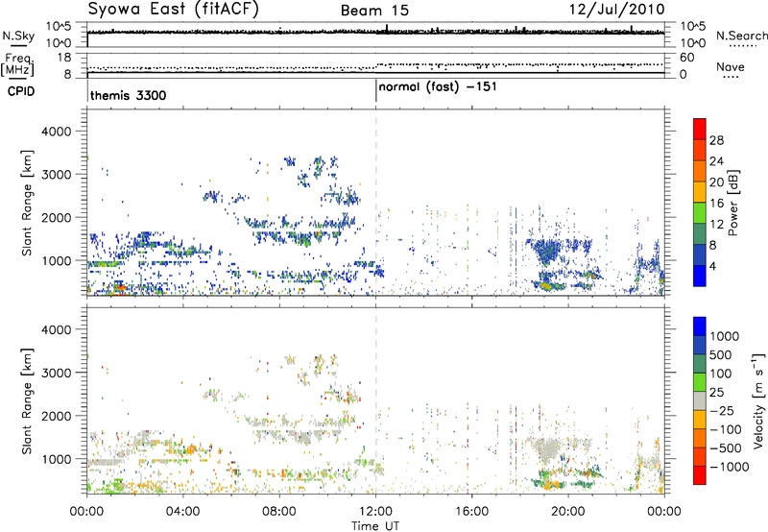Viewport: 768px width, 532px height.
Task: Click the power panel 'Slant Range [km]' label
Action: (27, 203)
